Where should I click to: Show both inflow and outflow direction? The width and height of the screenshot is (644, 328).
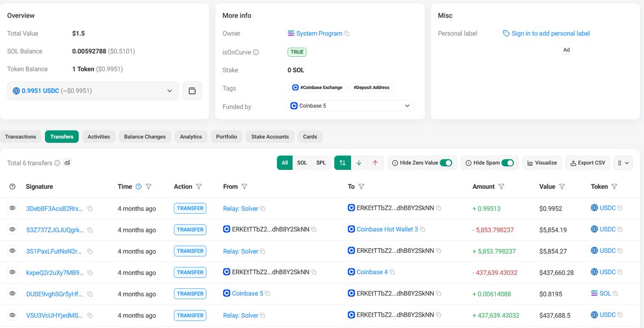(x=342, y=163)
